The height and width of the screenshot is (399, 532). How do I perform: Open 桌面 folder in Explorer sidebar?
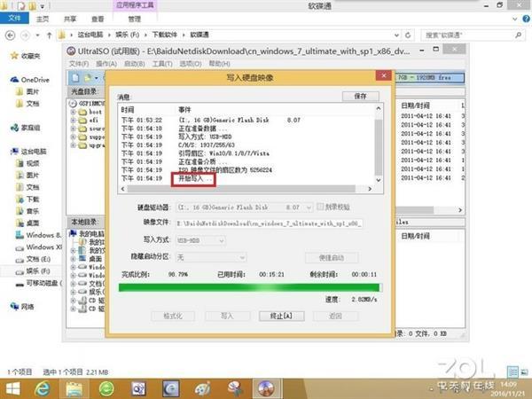click(x=27, y=223)
